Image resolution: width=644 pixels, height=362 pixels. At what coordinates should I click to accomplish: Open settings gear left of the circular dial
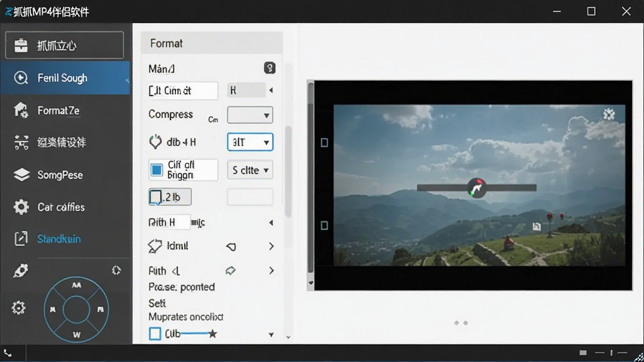coord(18,307)
